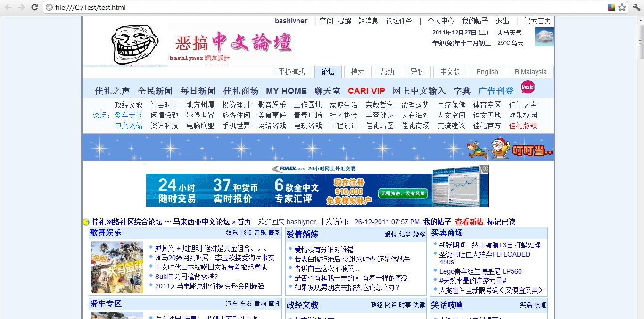Click the browser reload icon

tap(34, 7)
